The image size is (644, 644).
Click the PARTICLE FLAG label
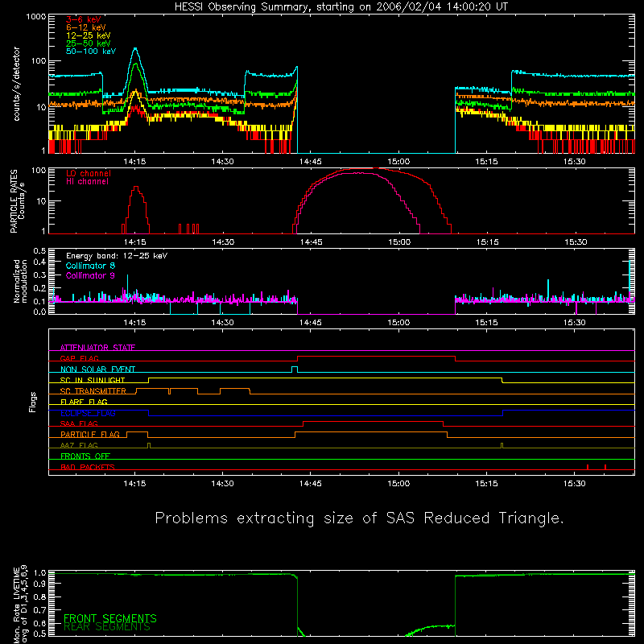point(90,434)
